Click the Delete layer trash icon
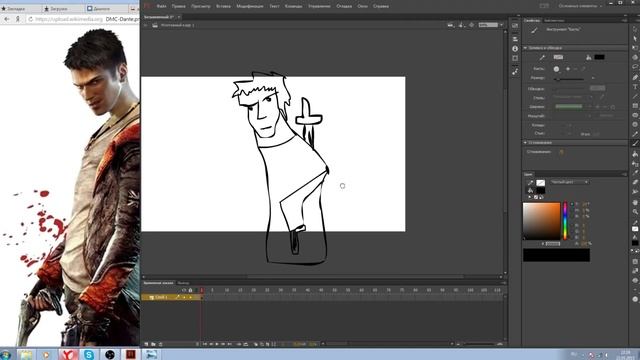Image resolution: width=640 pixels, height=360 pixels. (x=161, y=344)
